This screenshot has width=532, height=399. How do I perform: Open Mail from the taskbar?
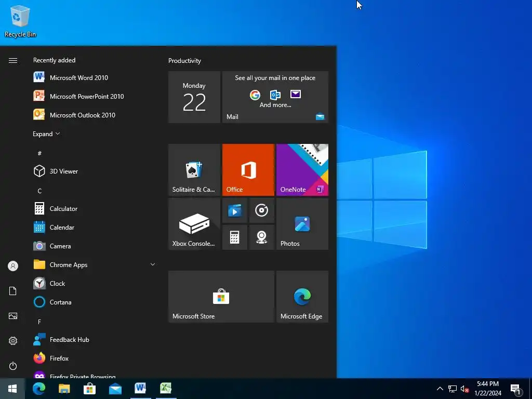click(115, 389)
